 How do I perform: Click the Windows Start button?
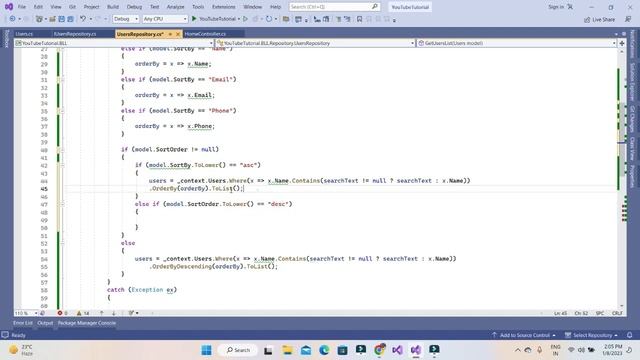click(x=207, y=350)
